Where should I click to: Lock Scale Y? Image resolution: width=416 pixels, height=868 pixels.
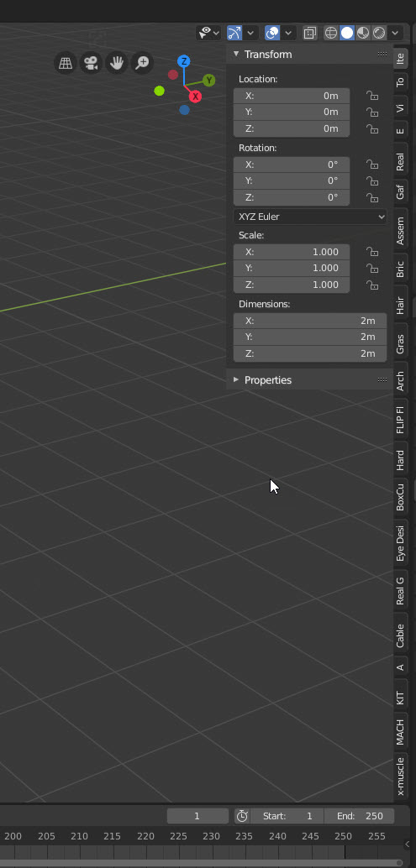pyautogui.click(x=372, y=268)
